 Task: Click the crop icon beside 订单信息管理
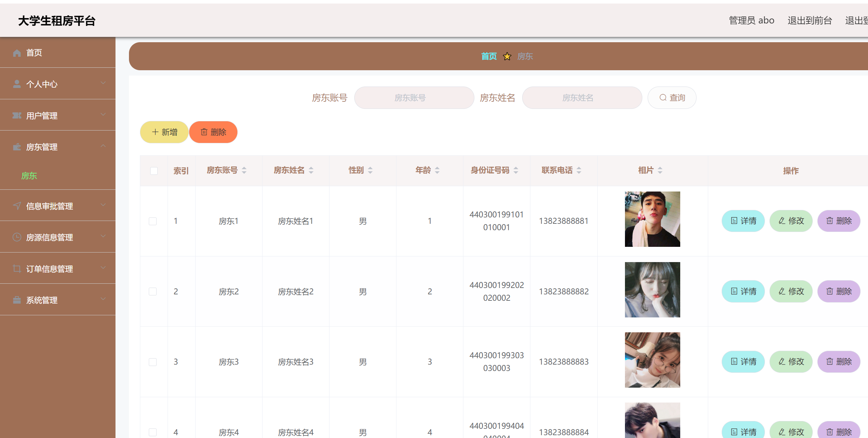17,269
